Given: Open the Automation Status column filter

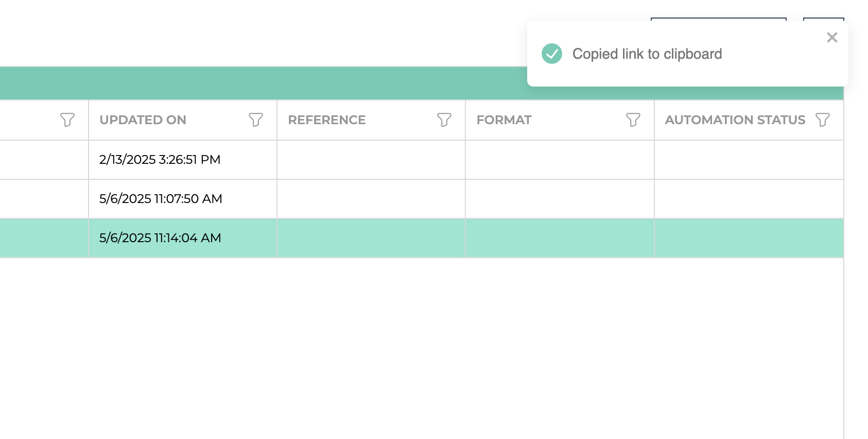Looking at the screenshot, I should click(x=823, y=120).
